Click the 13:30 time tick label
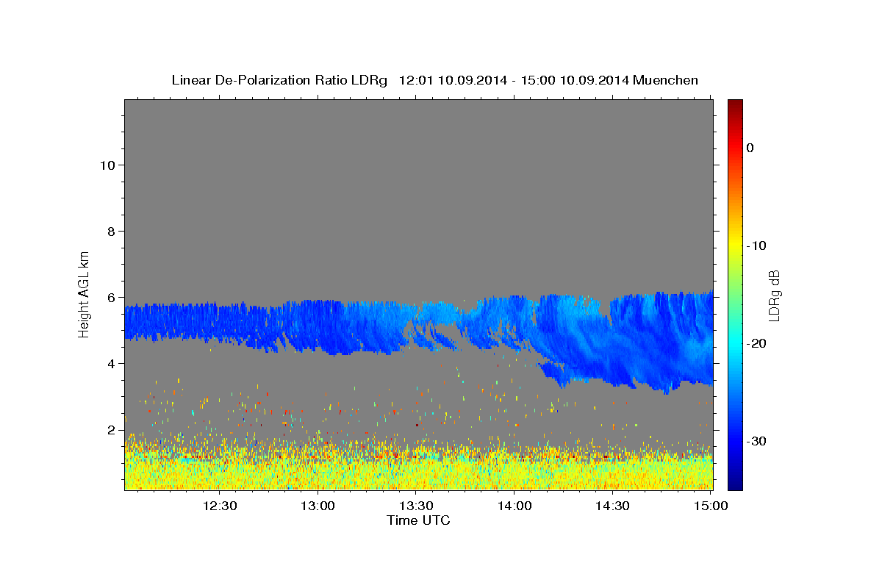 point(416,506)
